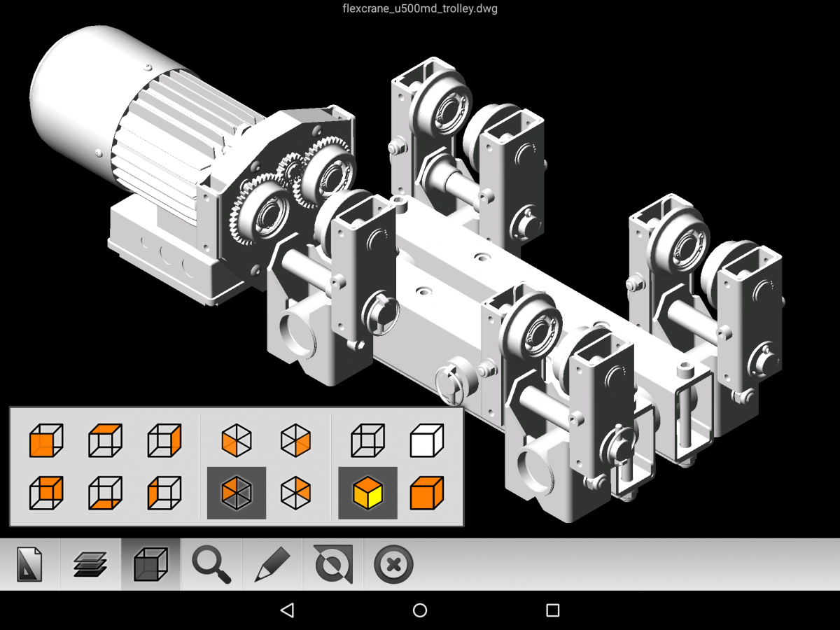Viewport: 840px width, 630px height.
Task: Open the Layers panel
Action: (91, 563)
